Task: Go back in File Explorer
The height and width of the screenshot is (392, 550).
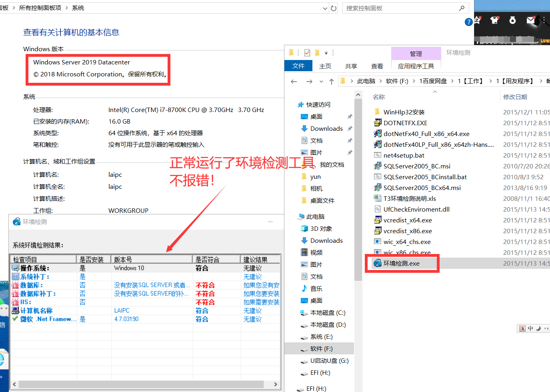Action: (x=294, y=81)
